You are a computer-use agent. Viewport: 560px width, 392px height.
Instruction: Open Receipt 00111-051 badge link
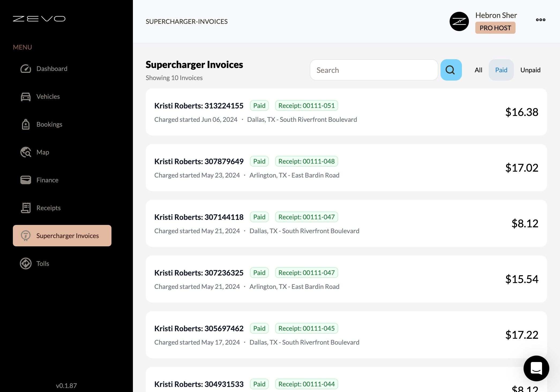coord(306,105)
